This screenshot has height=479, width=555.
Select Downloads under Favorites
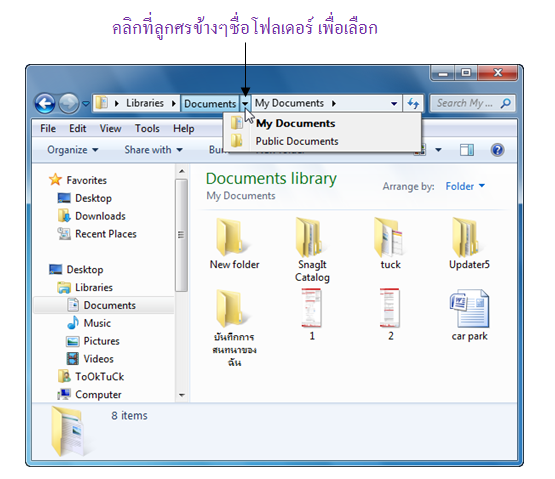[x=100, y=216]
